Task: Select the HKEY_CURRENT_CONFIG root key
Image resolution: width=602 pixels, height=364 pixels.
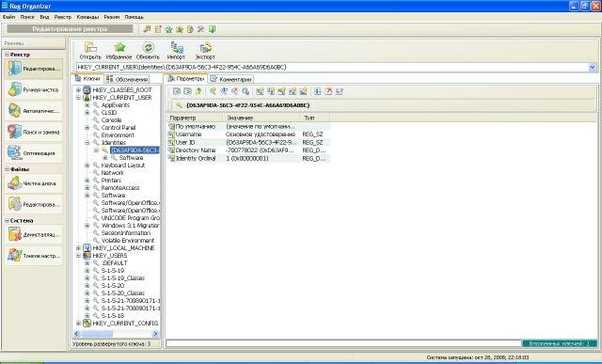Action: 125,324
